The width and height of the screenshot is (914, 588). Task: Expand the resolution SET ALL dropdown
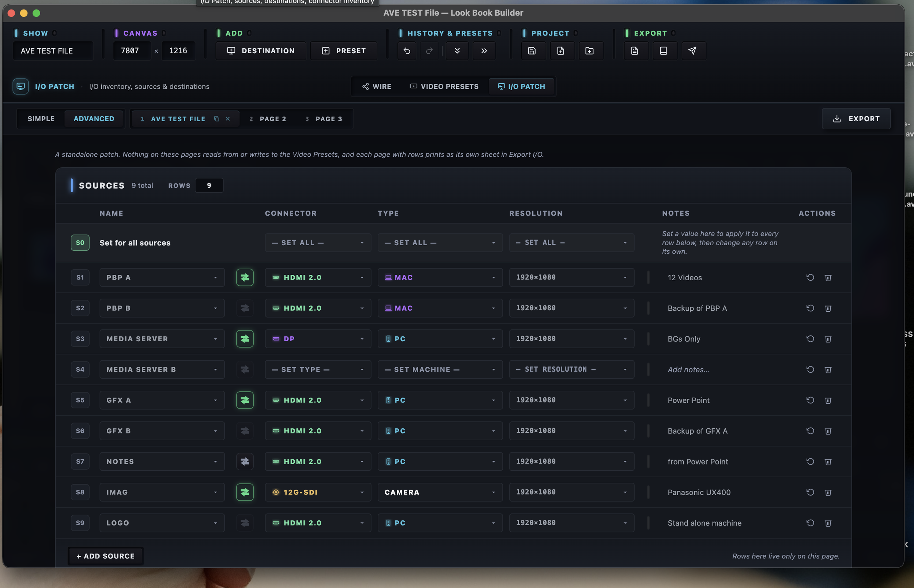pos(571,243)
